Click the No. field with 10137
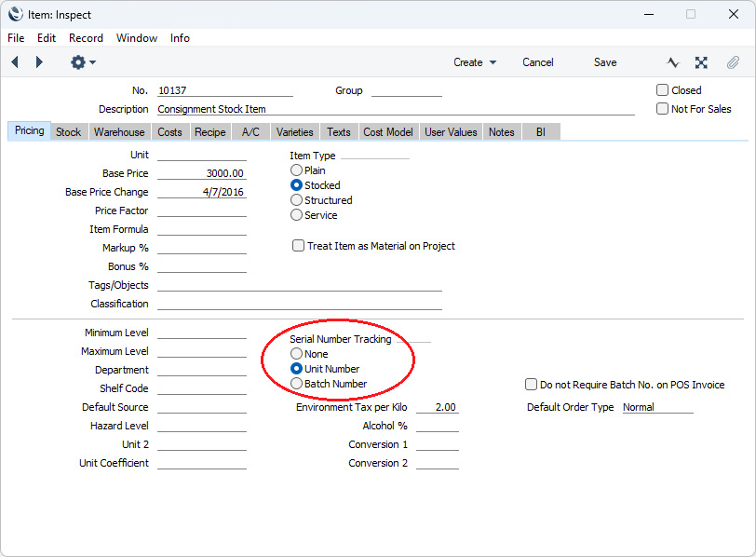 (225, 90)
